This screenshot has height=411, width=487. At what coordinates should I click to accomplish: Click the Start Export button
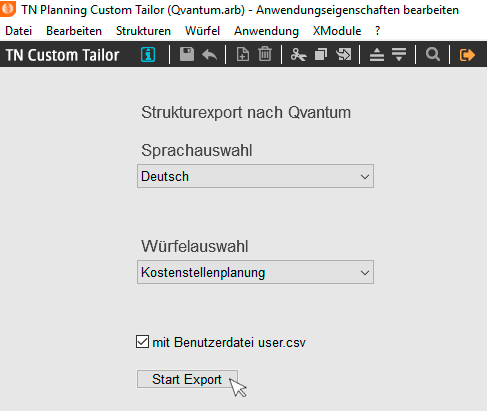coord(187,379)
